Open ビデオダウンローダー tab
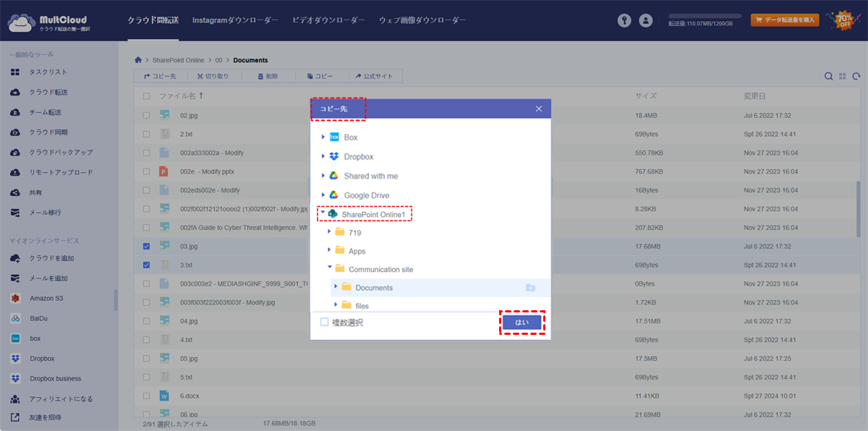This screenshot has width=868, height=431. (x=328, y=20)
